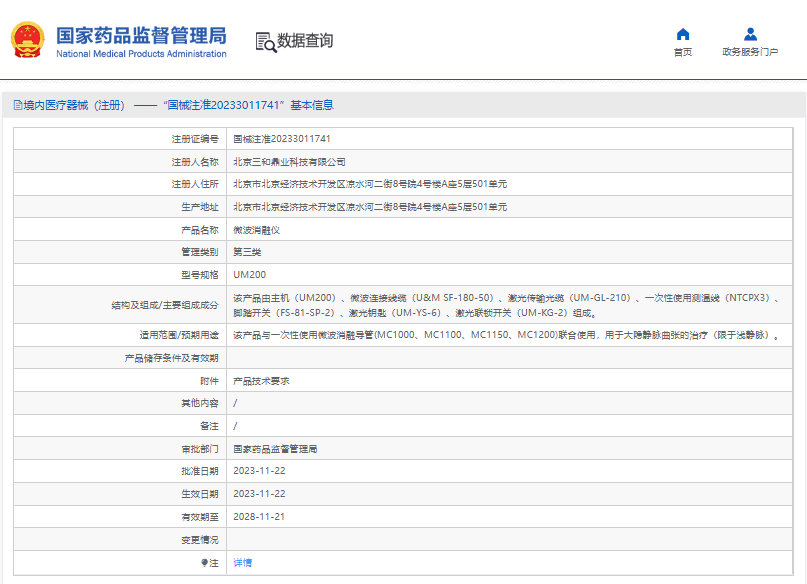Click the slash value in the 其他内容 row
Image resolution: width=807 pixels, height=584 pixels.
(235, 403)
